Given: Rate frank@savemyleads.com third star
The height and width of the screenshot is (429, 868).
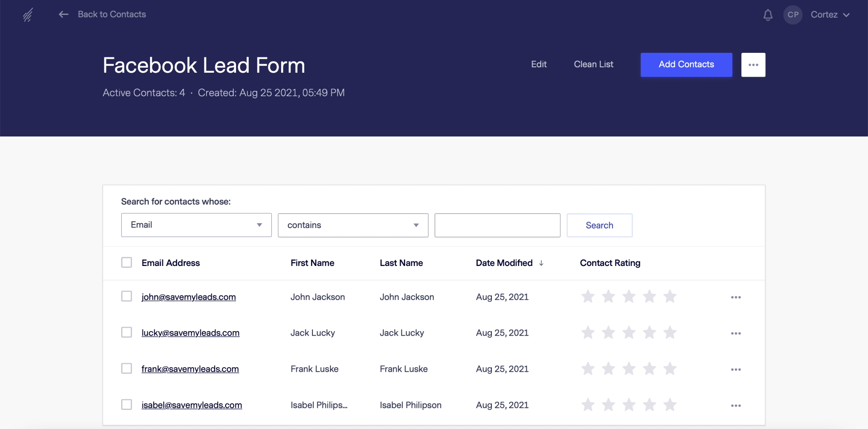Looking at the screenshot, I should pyautogui.click(x=629, y=368).
